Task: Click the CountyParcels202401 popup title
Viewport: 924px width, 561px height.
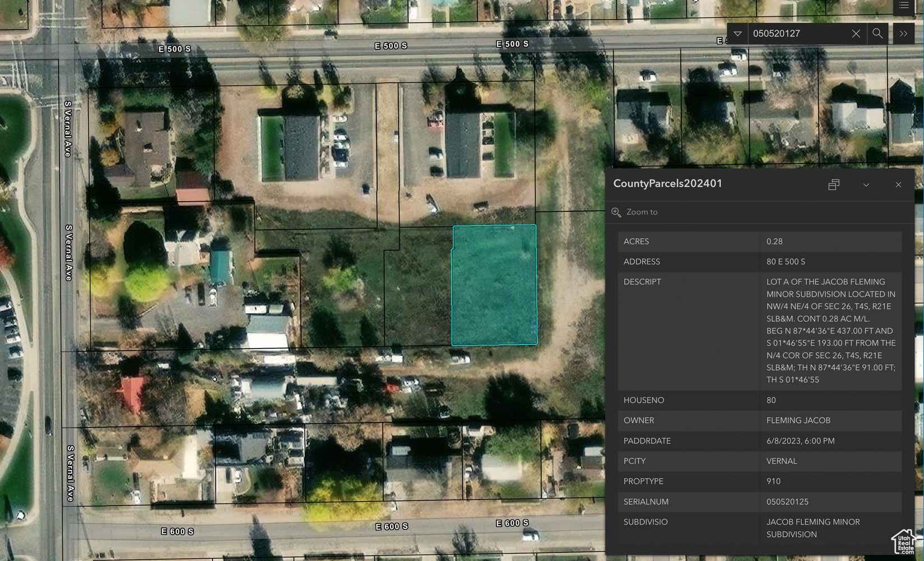Action: click(667, 184)
